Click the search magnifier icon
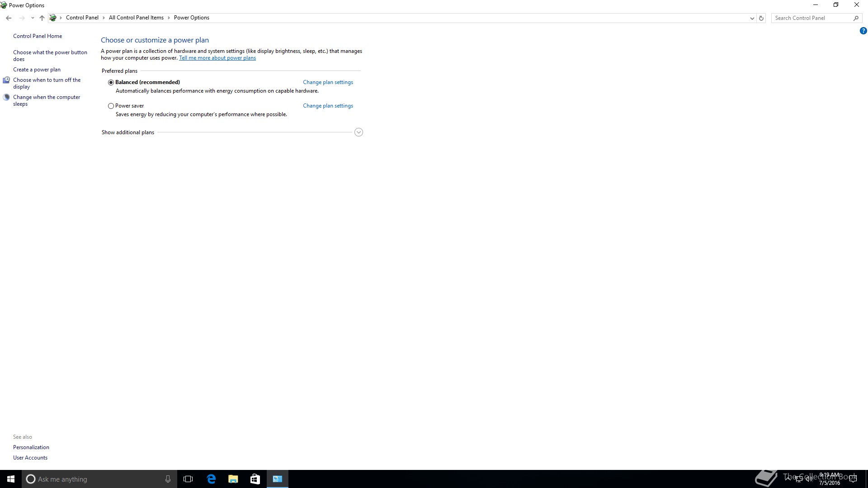The image size is (868, 488). click(856, 18)
